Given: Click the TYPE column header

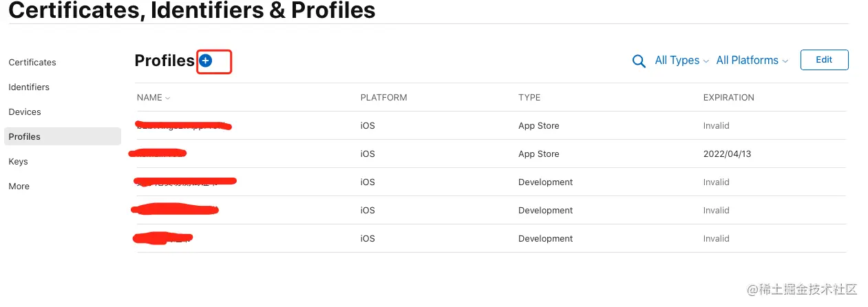Looking at the screenshot, I should 529,98.
